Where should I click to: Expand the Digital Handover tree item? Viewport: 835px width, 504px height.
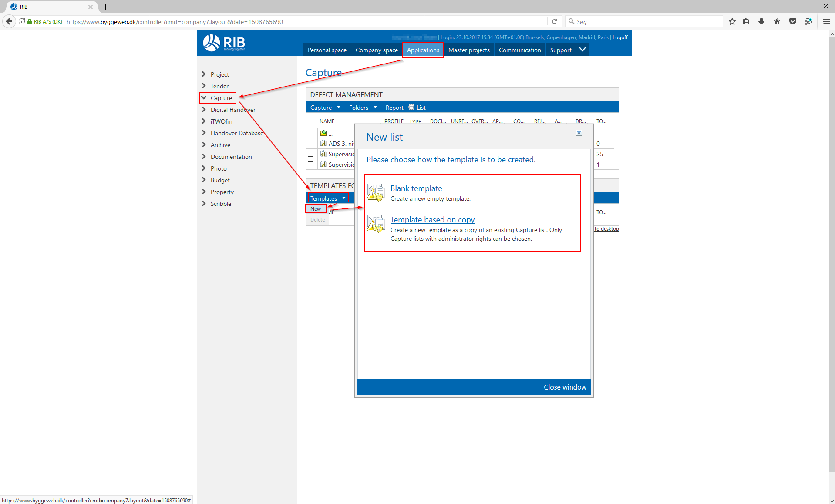[204, 110]
